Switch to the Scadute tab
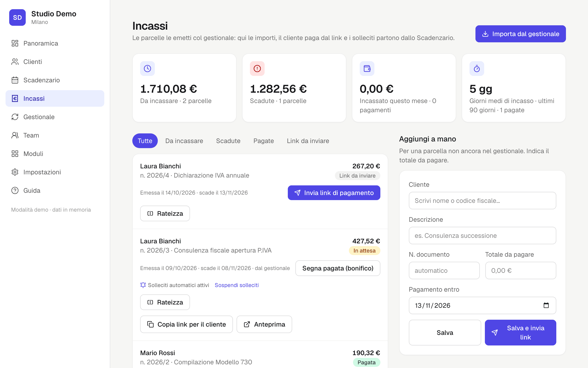The width and height of the screenshot is (588, 368). click(228, 141)
